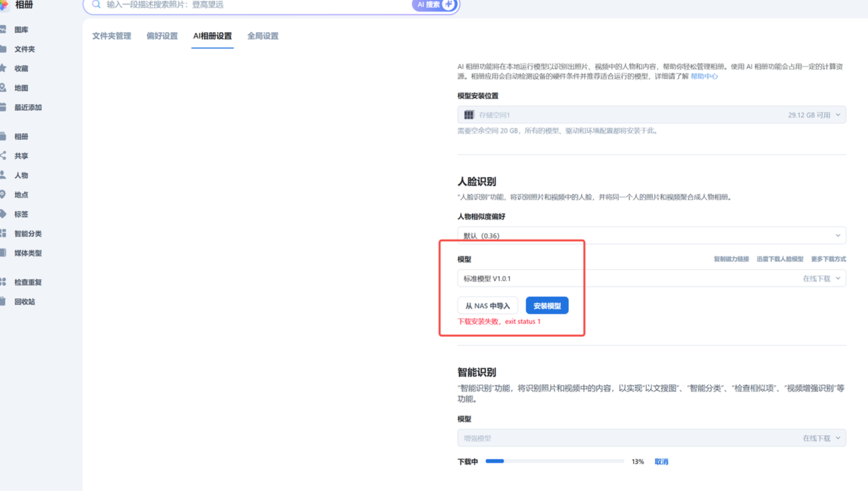Browse 标签 tags in the sidebar
Image resolution: width=868 pixels, height=491 pixels.
pos(21,215)
